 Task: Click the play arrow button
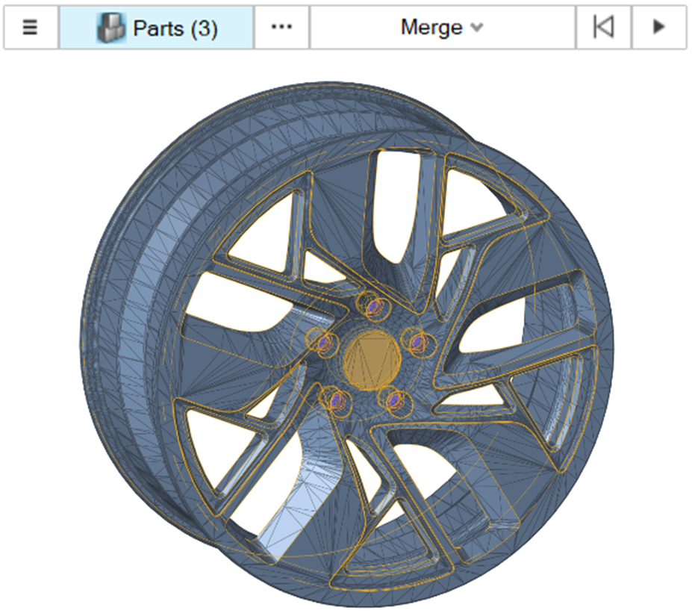tap(658, 27)
